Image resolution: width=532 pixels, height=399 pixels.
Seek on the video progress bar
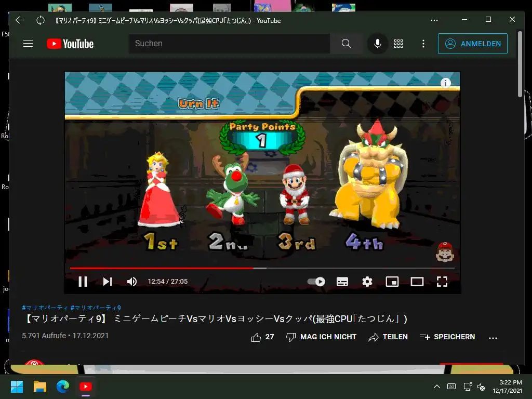pos(262,268)
